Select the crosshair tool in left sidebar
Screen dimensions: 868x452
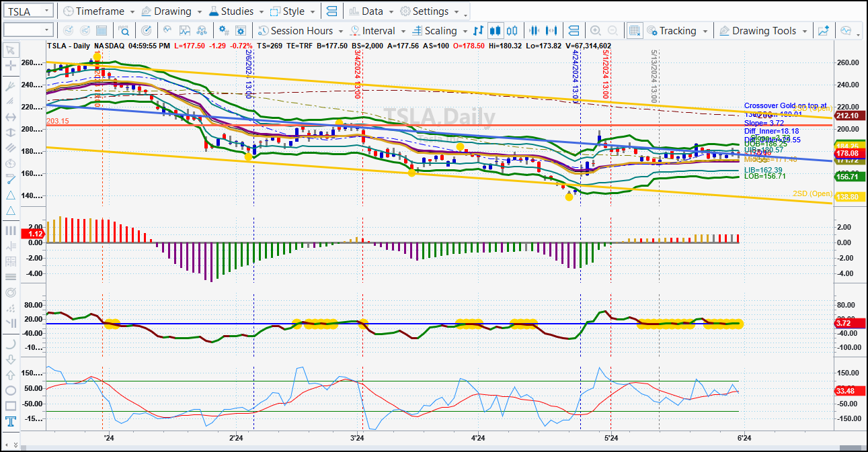coord(10,66)
